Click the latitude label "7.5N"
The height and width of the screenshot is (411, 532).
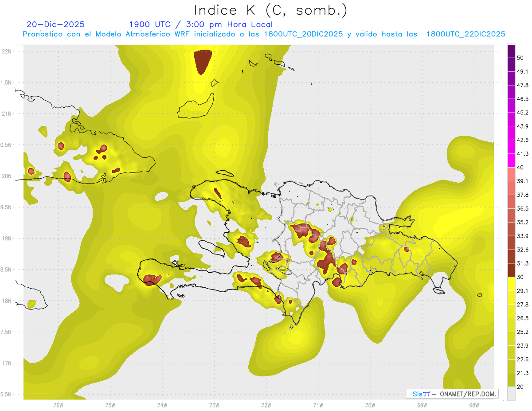click(x=7, y=332)
